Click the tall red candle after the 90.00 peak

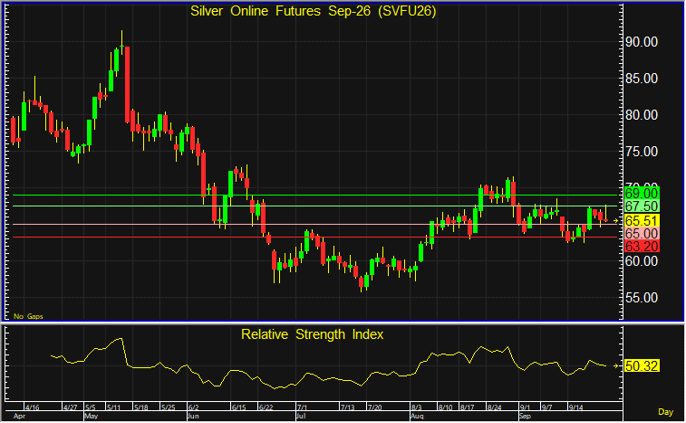[127, 84]
